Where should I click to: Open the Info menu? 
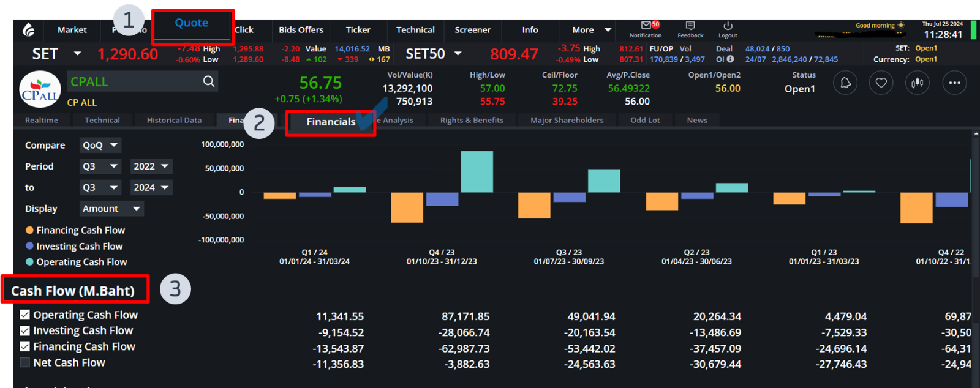pos(530,30)
